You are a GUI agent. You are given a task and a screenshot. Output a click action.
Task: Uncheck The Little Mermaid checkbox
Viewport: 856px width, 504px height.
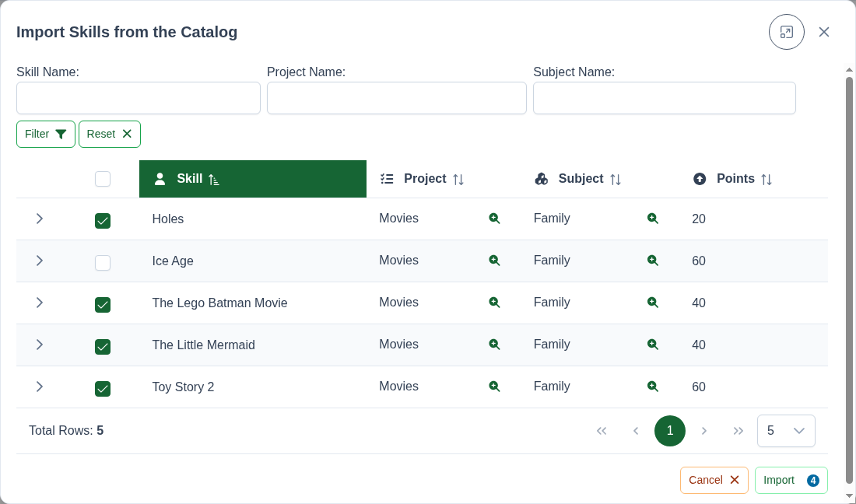(103, 347)
